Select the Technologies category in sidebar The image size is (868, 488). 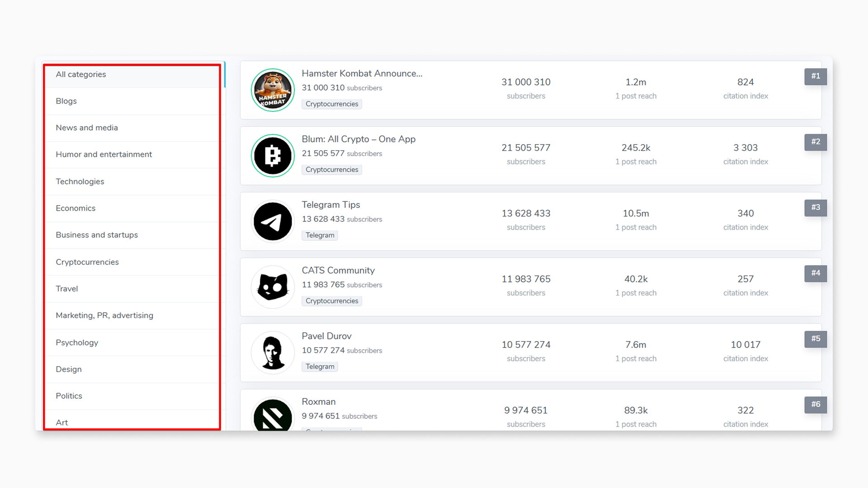80,181
